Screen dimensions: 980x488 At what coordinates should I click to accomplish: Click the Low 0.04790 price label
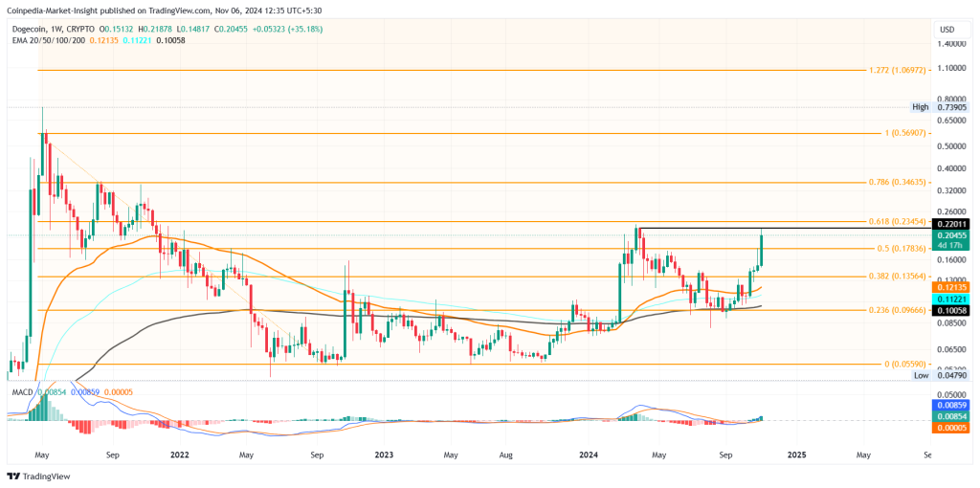(x=942, y=375)
